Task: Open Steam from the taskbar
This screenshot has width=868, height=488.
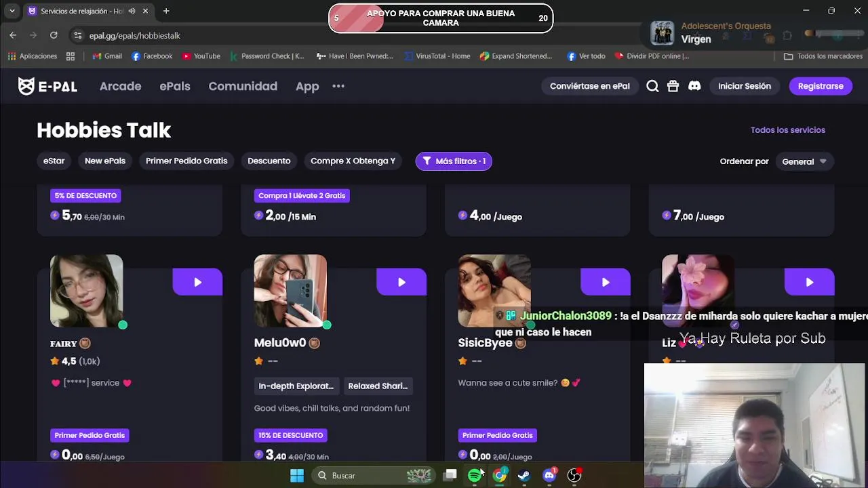Action: point(524,476)
